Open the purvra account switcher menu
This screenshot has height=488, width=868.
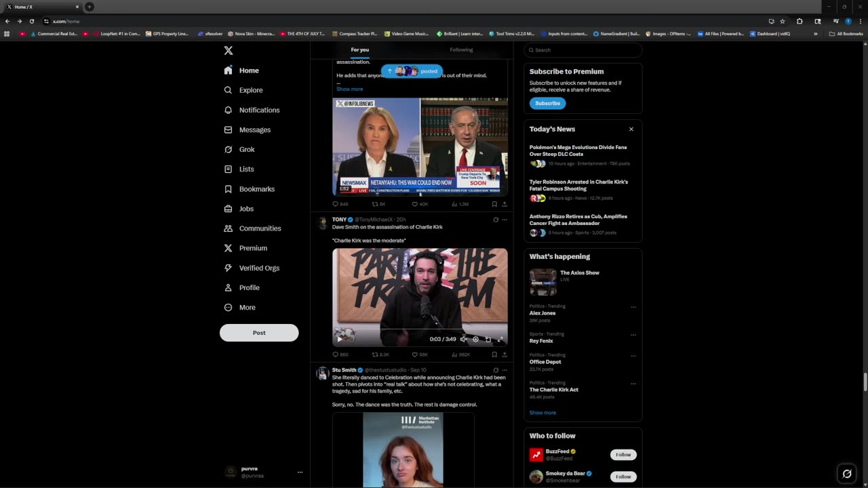coord(263,472)
